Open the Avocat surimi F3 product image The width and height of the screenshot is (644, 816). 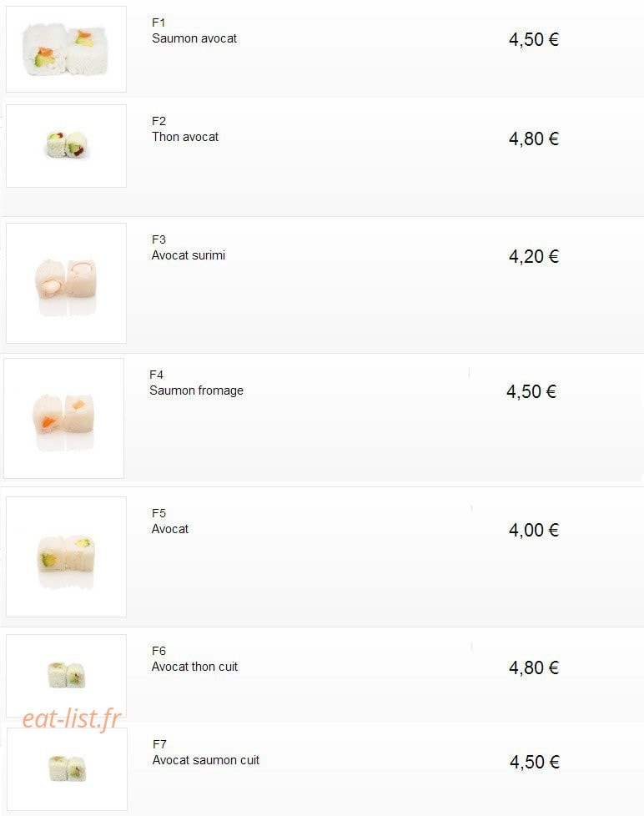[66, 283]
